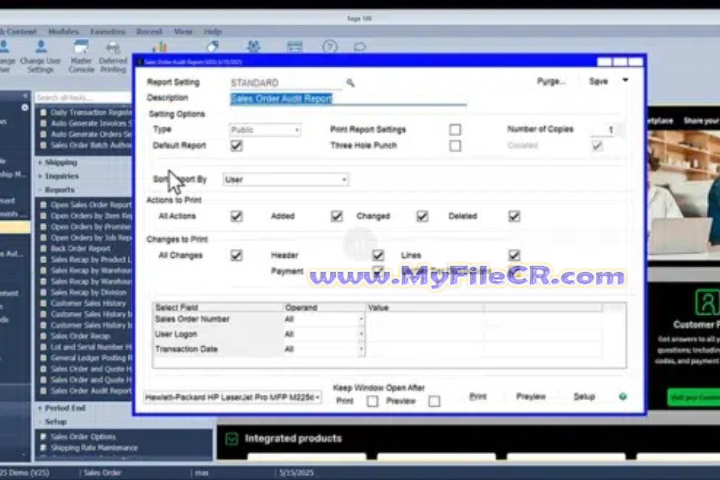Click the Search all tasks field
Screen dimensions: 720x480
point(83,97)
